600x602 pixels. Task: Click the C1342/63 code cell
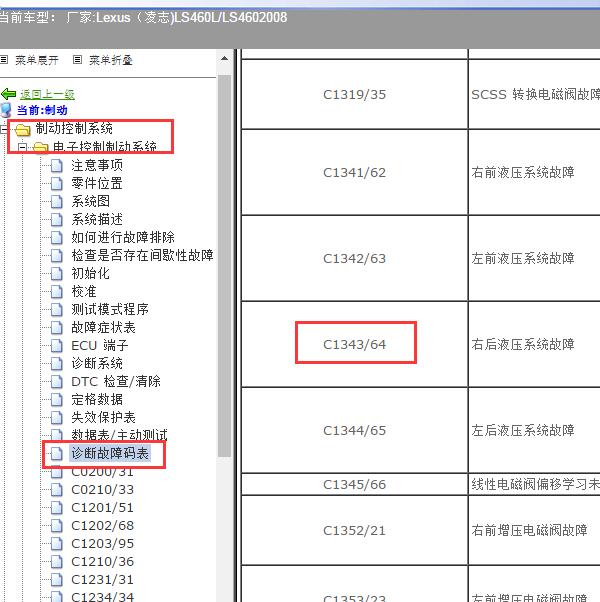(x=354, y=258)
